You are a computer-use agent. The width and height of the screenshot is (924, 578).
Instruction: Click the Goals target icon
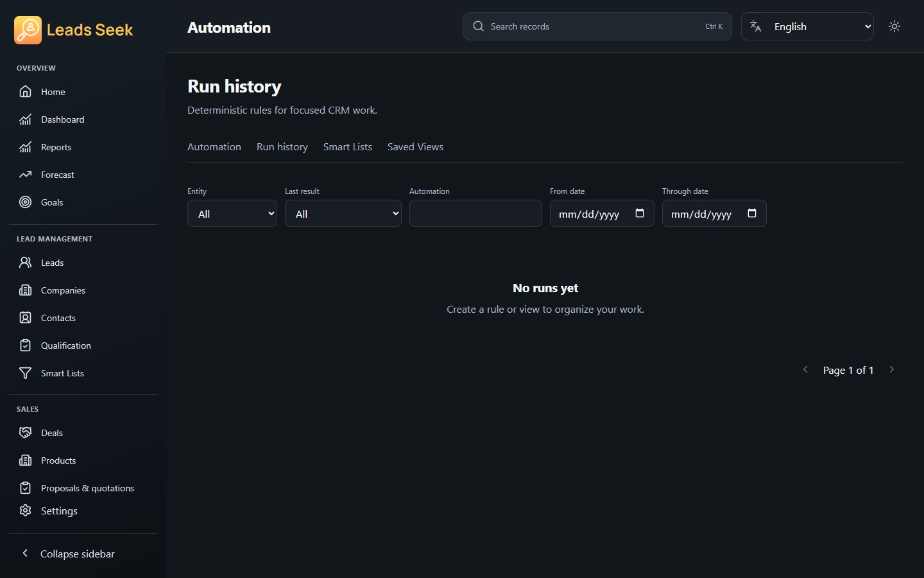tap(25, 202)
